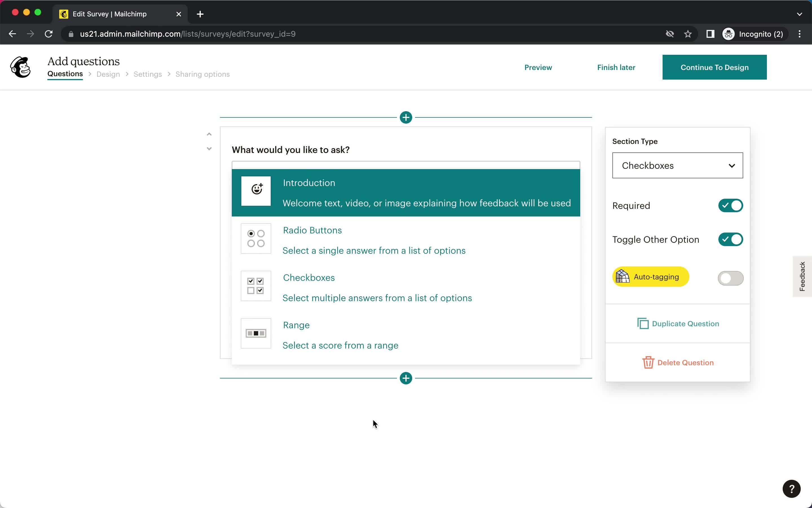Go to the Questions step
The image size is (812, 508).
(x=65, y=74)
